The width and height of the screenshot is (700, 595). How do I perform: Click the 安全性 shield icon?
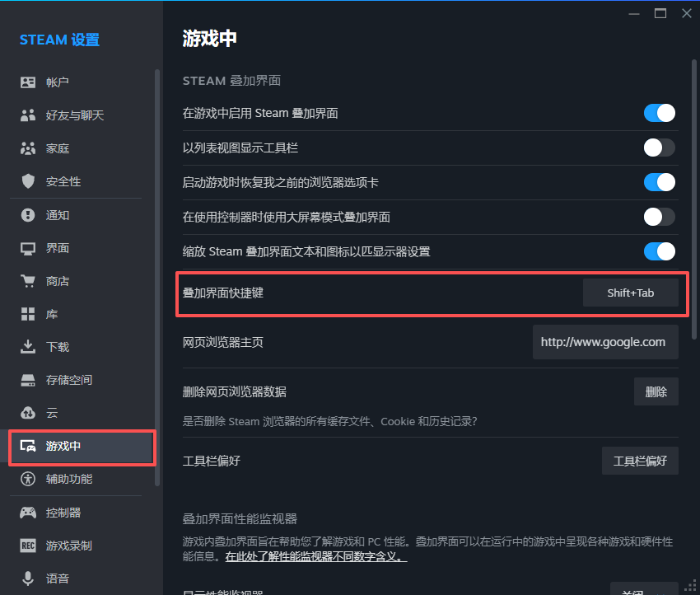(x=28, y=181)
